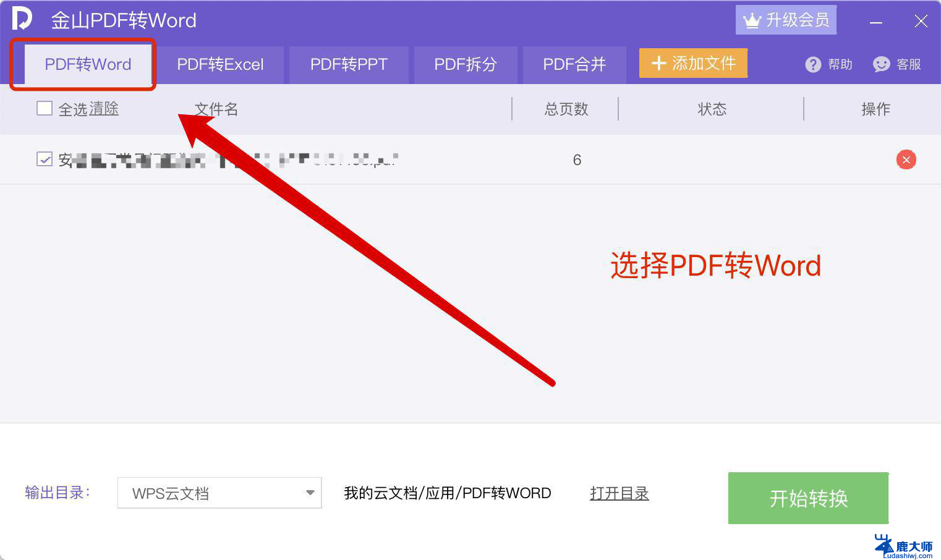941x560 pixels.
Task: Click the 总页数 column header
Action: pyautogui.click(x=566, y=109)
